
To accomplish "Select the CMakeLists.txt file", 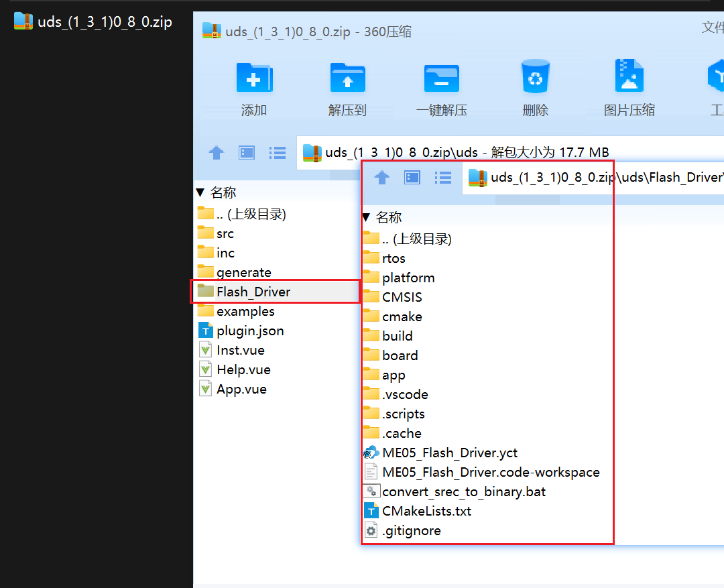I will (418, 510).
